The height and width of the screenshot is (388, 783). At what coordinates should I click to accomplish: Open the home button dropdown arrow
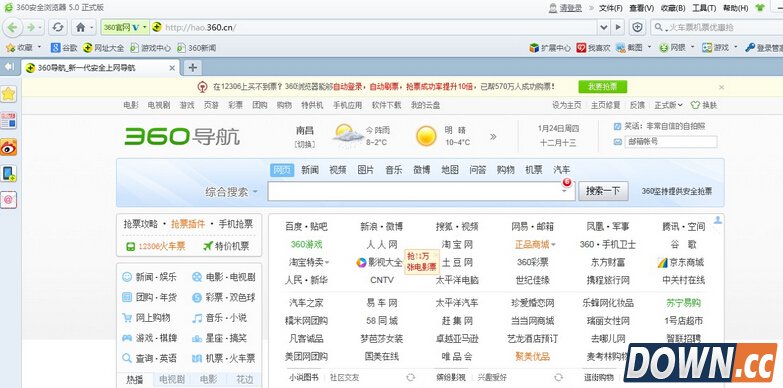92,27
